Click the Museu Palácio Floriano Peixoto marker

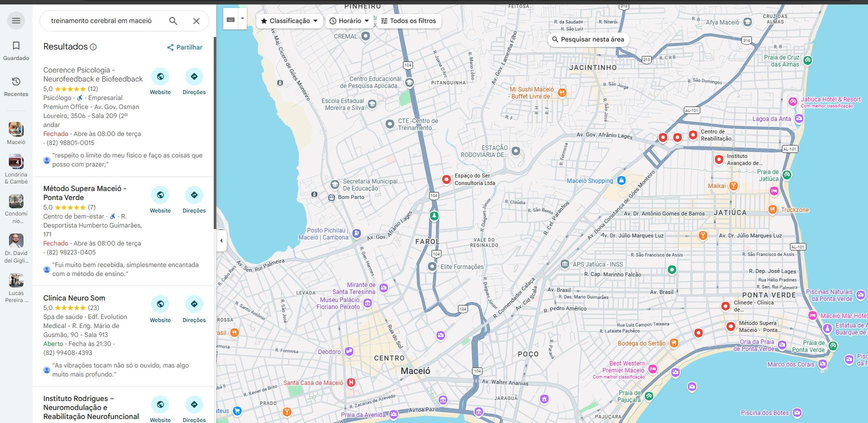click(x=367, y=303)
